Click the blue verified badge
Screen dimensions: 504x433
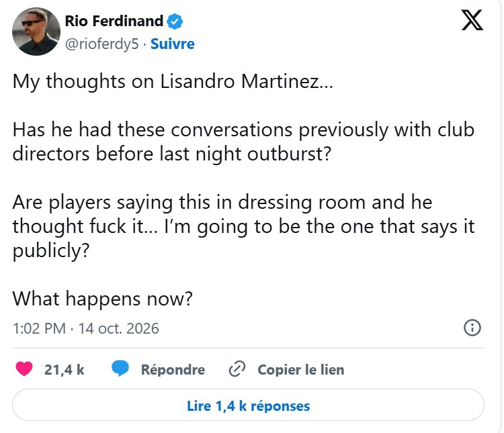175,21
